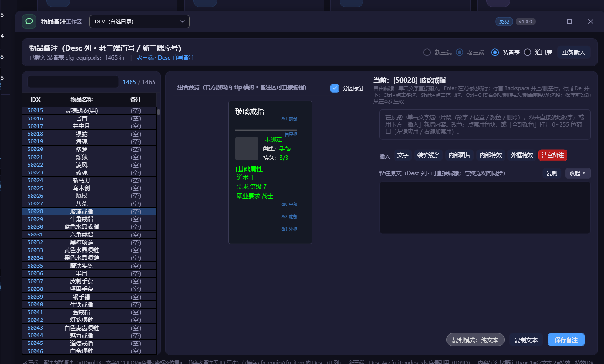The image size is (604, 364).
Task: Close the 物品备注 window
Action: point(591,21)
